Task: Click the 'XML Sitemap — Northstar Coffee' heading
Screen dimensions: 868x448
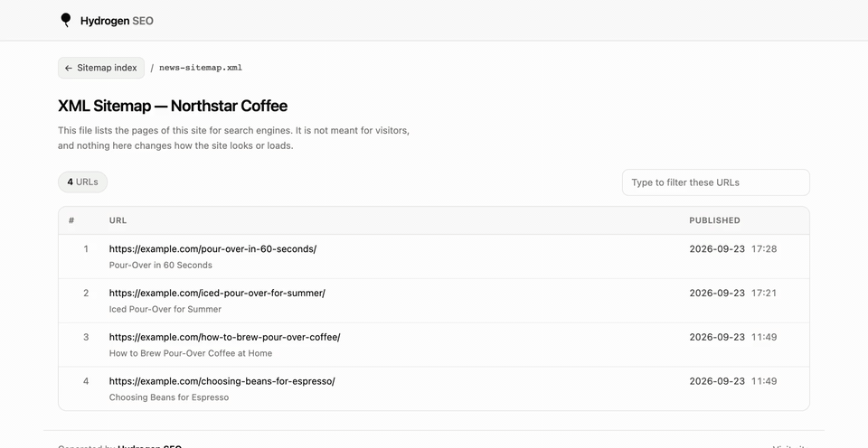Action: click(173, 106)
